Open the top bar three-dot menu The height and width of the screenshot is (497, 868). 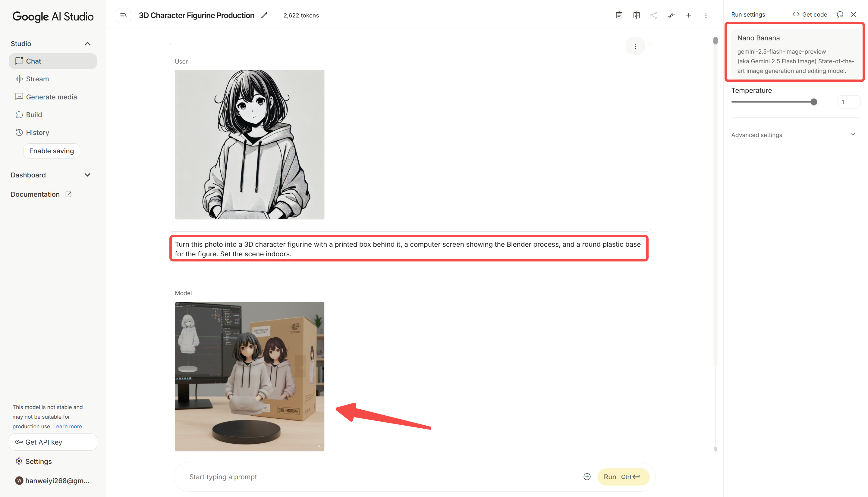[x=706, y=15]
